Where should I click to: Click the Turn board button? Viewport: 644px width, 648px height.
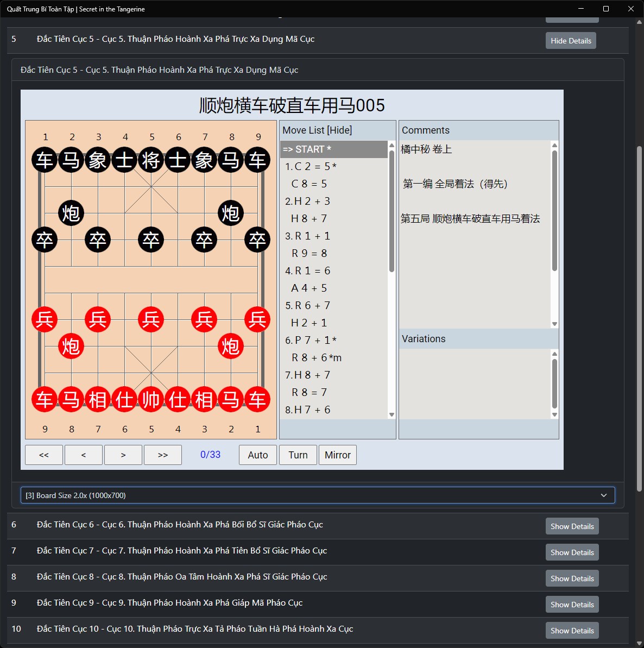tap(298, 455)
